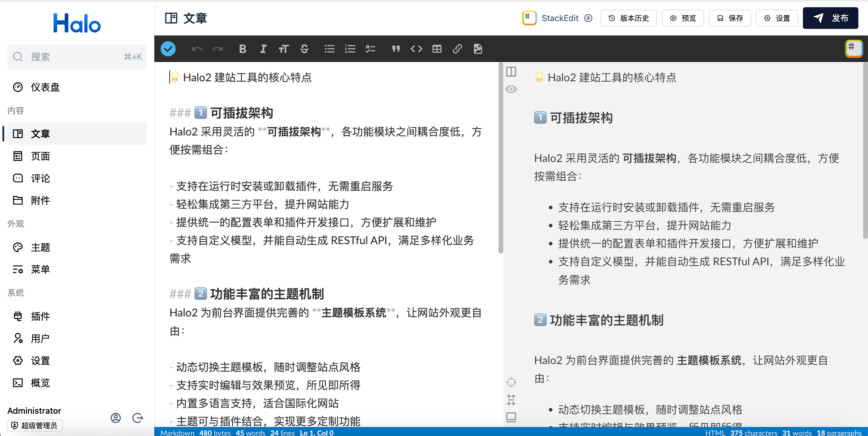The height and width of the screenshot is (436, 868).
Task: Insert an image into the article
Action: [x=478, y=49]
